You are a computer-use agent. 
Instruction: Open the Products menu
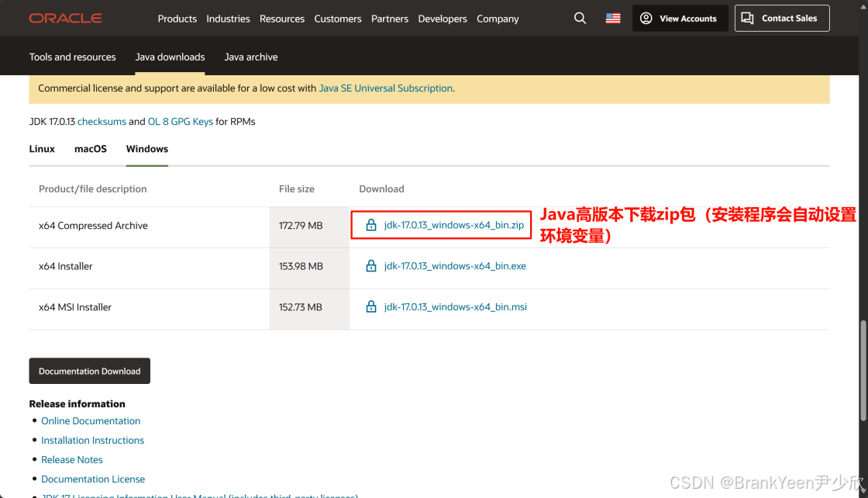pos(177,19)
